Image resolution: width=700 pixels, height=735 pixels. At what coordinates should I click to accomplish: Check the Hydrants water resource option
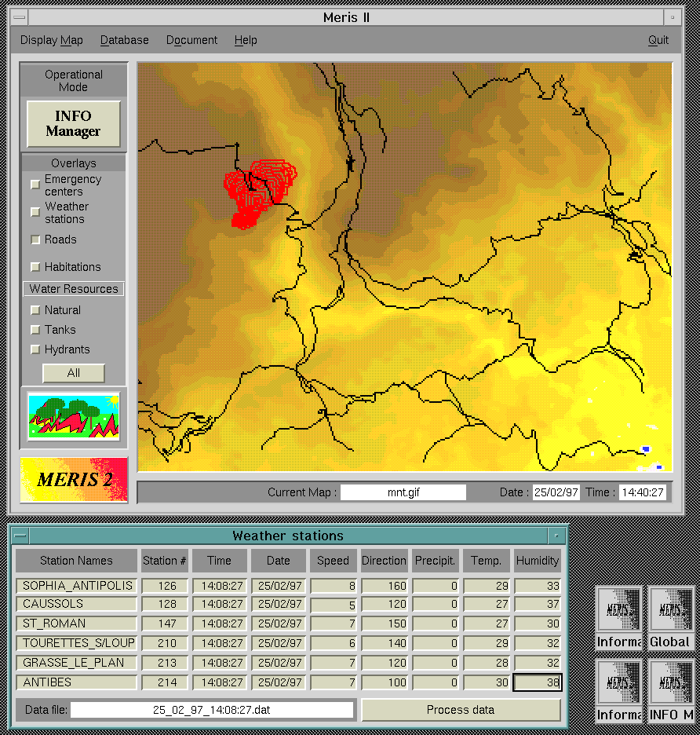[x=35, y=349]
